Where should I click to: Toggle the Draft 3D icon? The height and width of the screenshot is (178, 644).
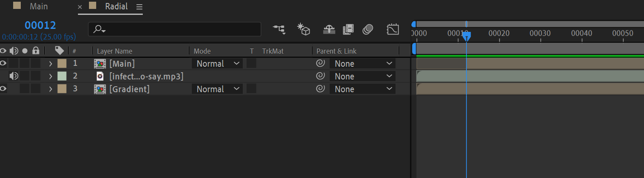(303, 29)
